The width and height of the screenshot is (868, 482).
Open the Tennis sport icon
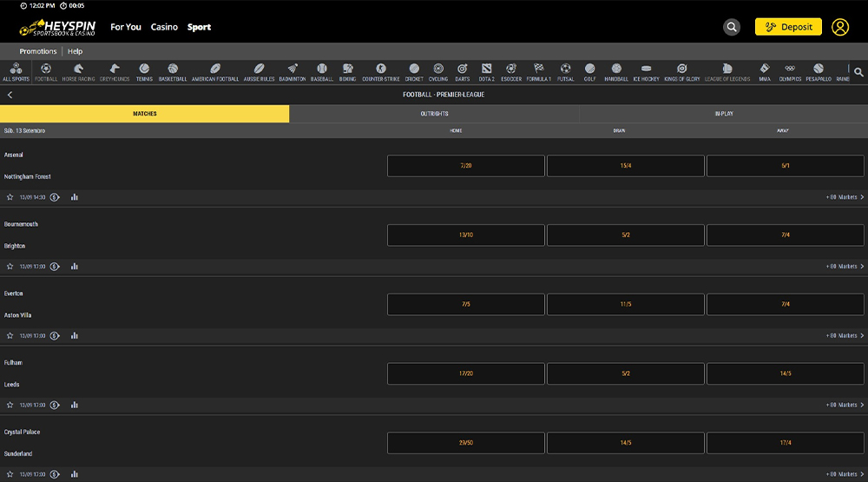click(144, 72)
